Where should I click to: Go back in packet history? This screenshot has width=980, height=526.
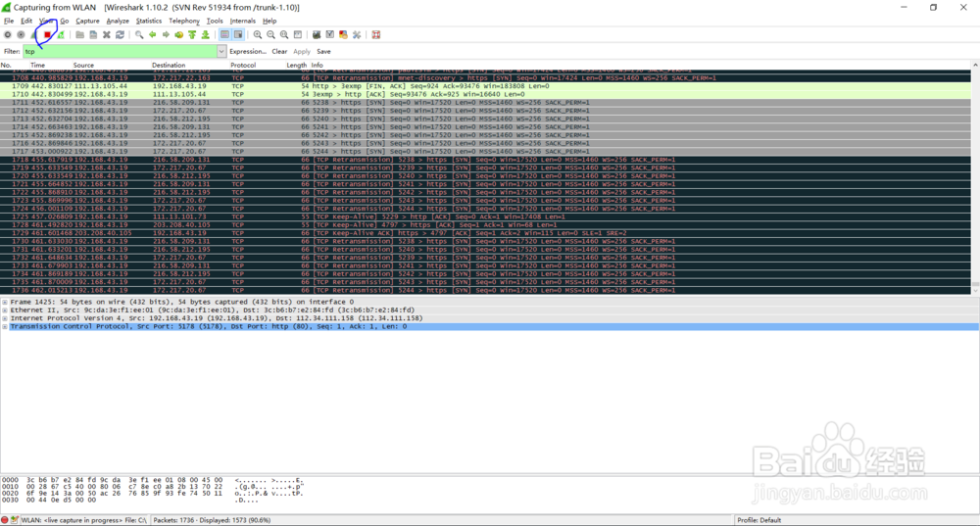153,35
